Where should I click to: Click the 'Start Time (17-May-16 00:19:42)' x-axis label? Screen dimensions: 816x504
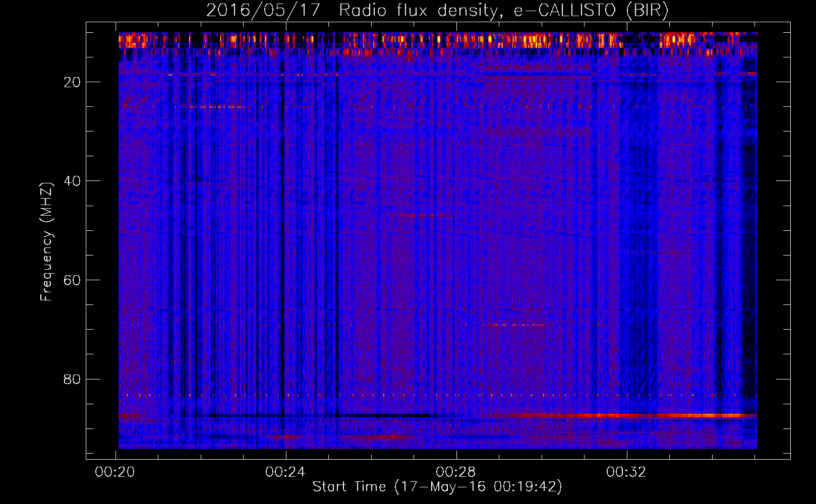(x=437, y=487)
